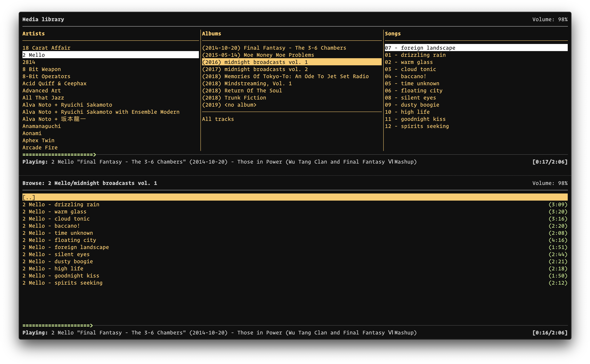Select song 04 - baccano!
The height and width of the screenshot is (364, 590).
(x=406, y=76)
